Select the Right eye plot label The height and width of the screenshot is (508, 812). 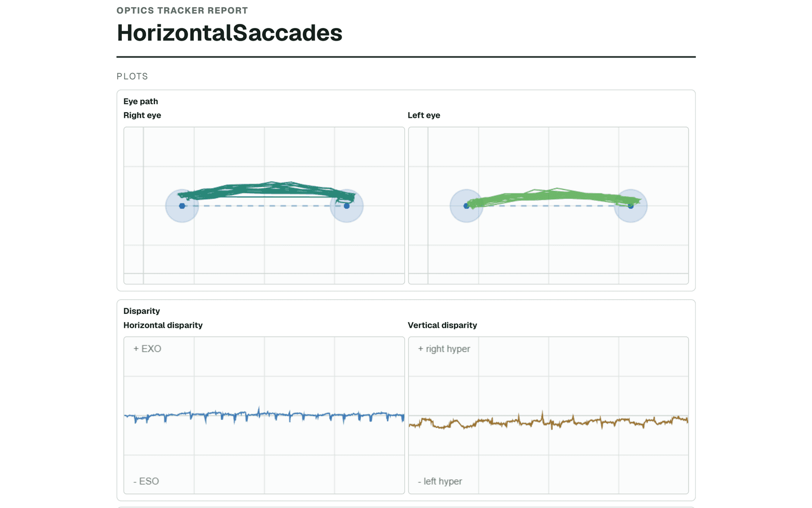point(142,115)
